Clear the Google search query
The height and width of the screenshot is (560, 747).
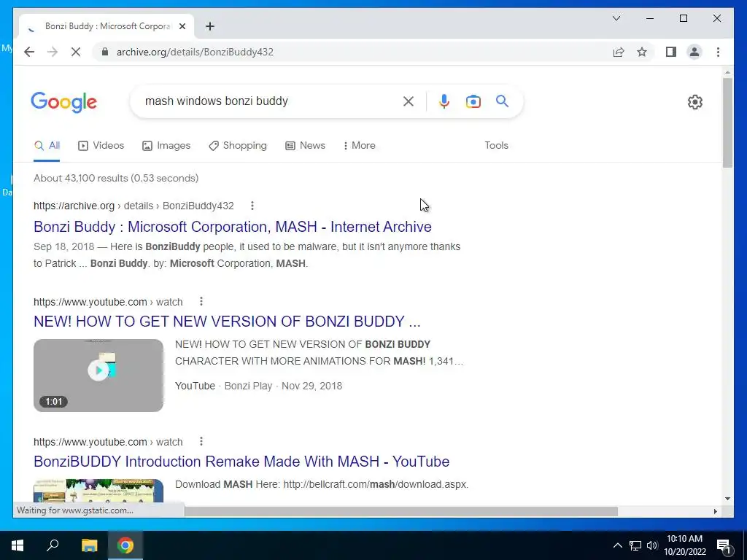(409, 101)
